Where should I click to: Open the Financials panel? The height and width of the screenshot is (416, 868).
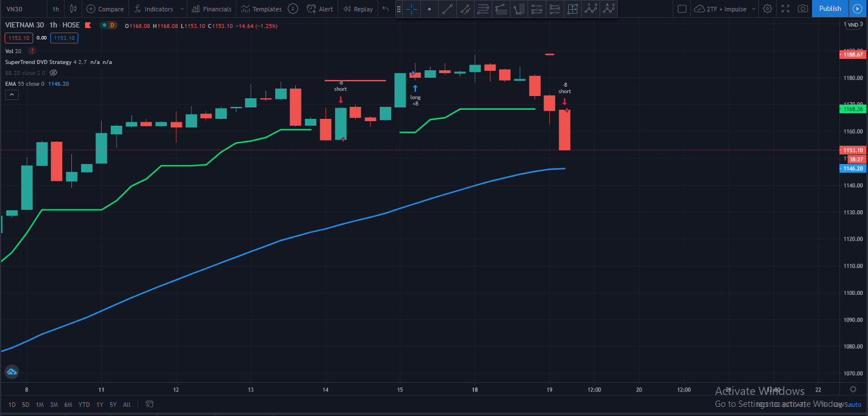click(x=212, y=9)
